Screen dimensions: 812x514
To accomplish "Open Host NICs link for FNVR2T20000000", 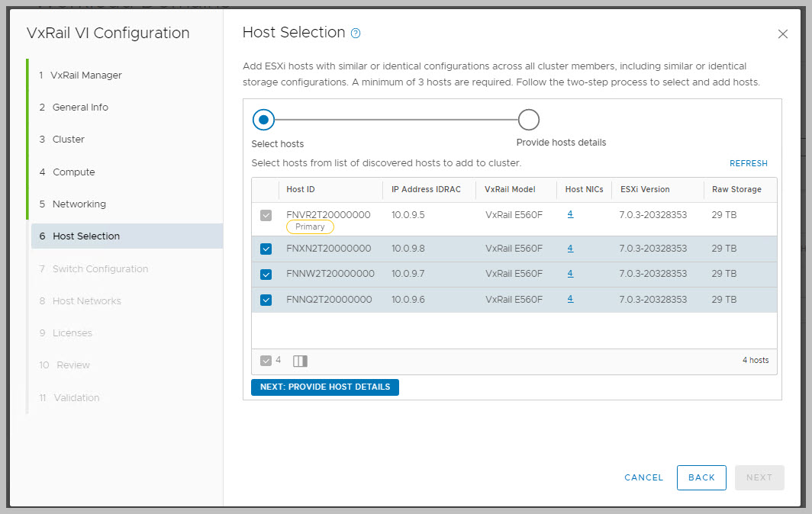I will click(x=570, y=214).
